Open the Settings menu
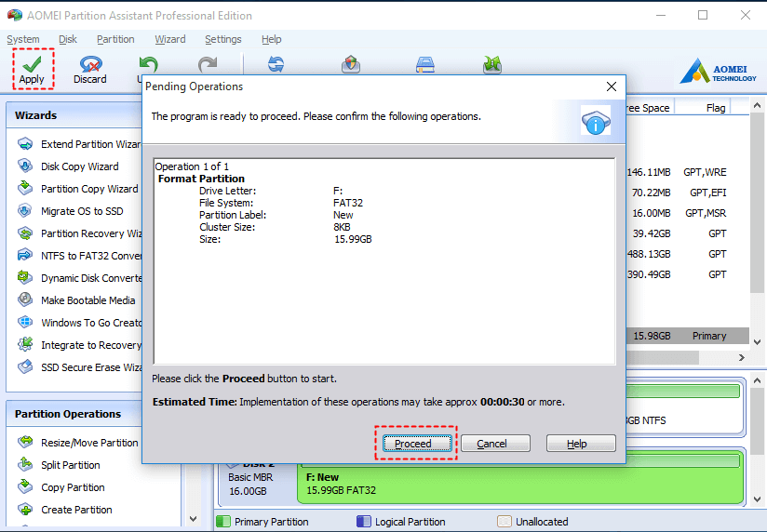 click(x=223, y=39)
